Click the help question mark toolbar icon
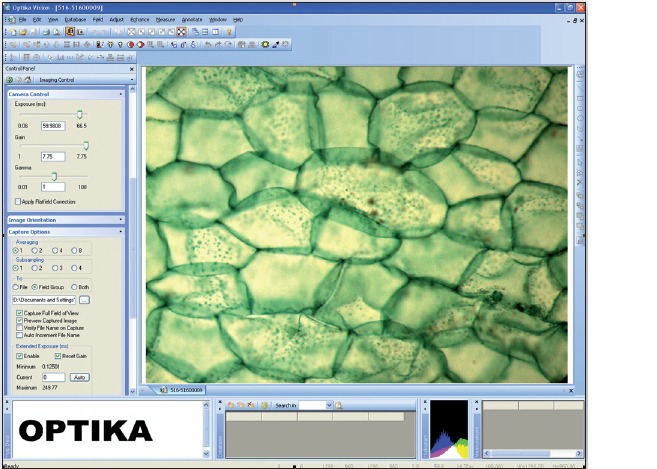 (229, 32)
